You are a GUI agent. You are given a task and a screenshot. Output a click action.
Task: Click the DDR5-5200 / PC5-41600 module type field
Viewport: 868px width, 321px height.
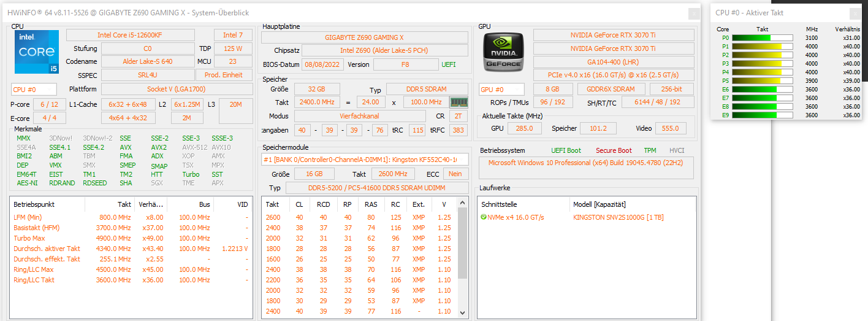(x=377, y=188)
